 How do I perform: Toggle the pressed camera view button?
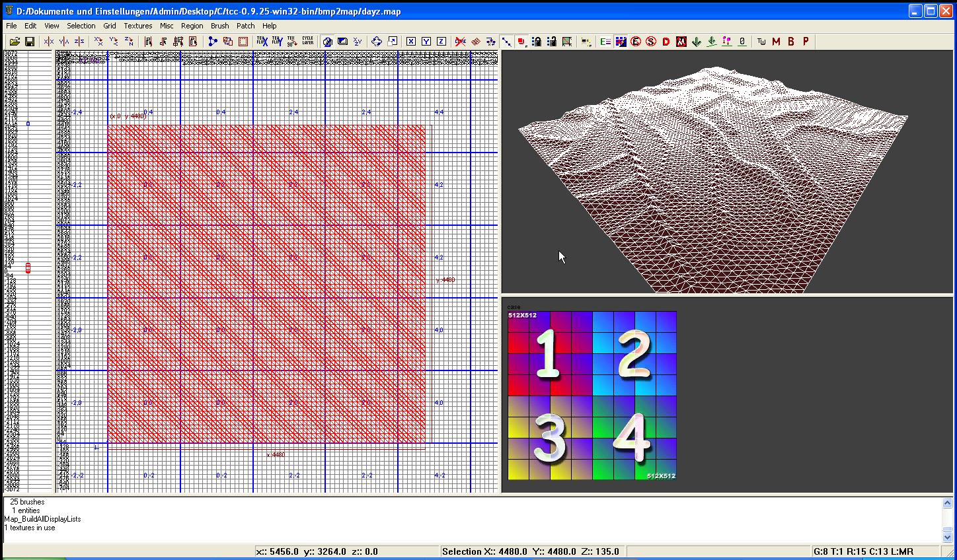(327, 42)
